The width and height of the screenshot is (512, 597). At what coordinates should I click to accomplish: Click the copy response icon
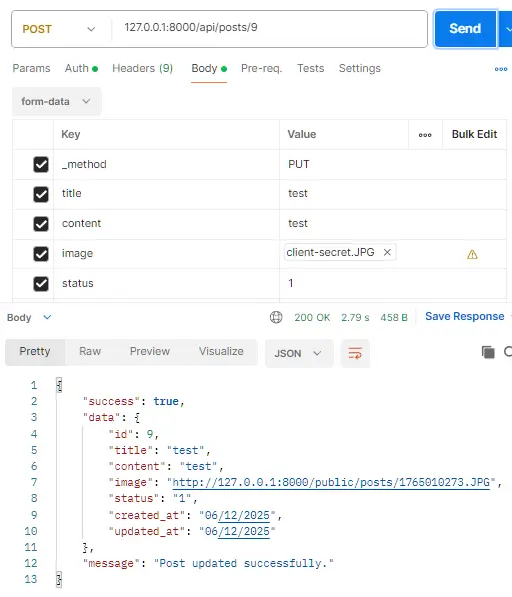tap(488, 352)
